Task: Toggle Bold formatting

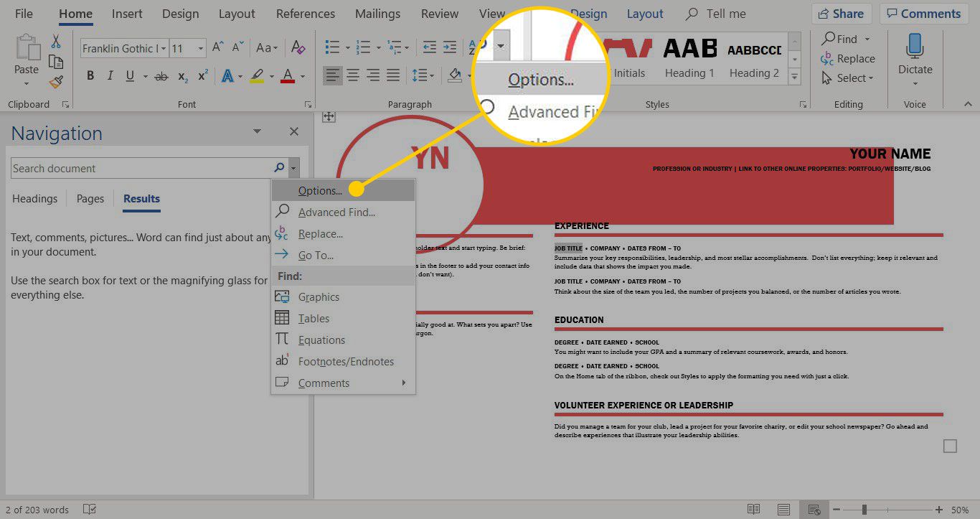Action: (90, 75)
